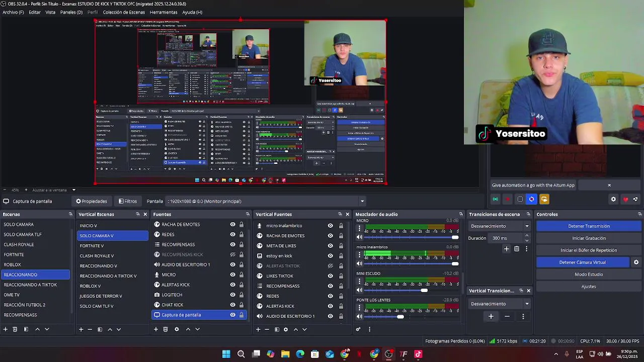Screen dimensions: 644x362
Task: Mute the MINI ESCUDO audio channel
Action: [x=359, y=290]
